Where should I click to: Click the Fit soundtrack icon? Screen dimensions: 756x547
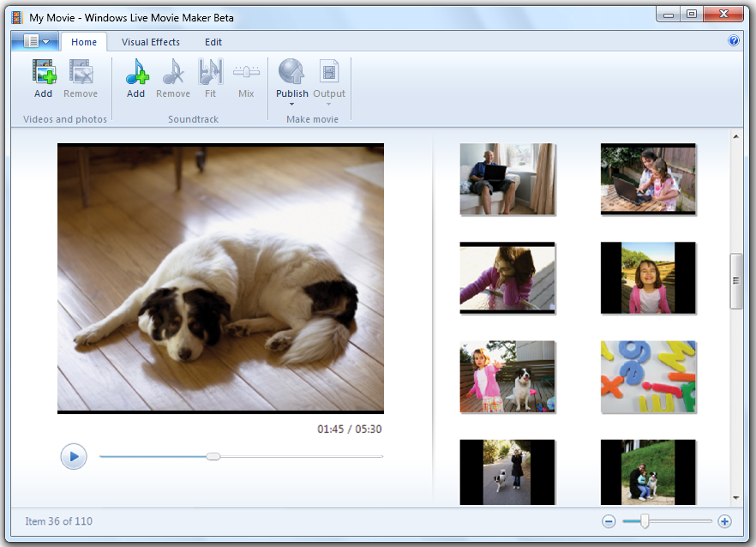(x=210, y=72)
